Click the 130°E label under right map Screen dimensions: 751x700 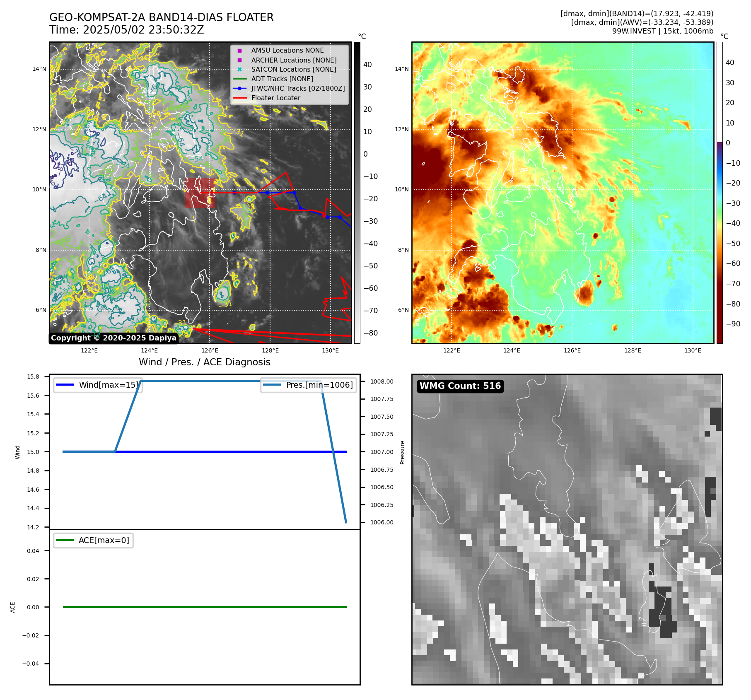[x=693, y=350]
